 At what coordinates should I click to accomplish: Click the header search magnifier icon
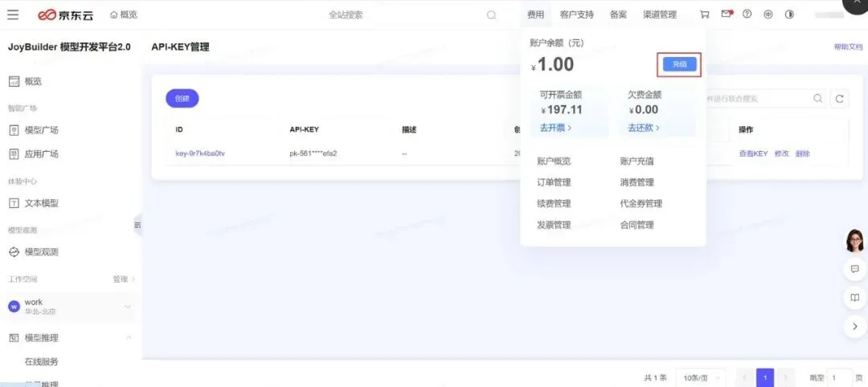[491, 15]
